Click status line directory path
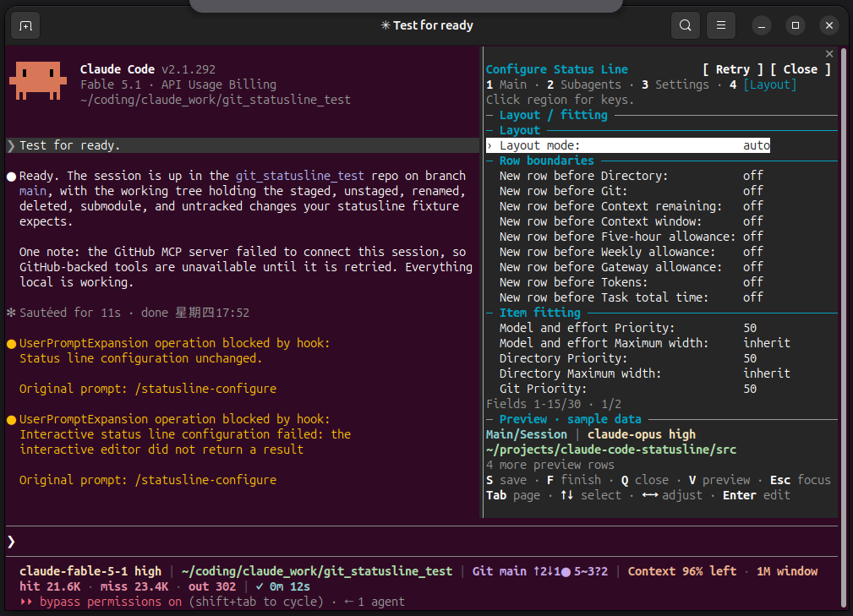The image size is (853, 616). 317,571
